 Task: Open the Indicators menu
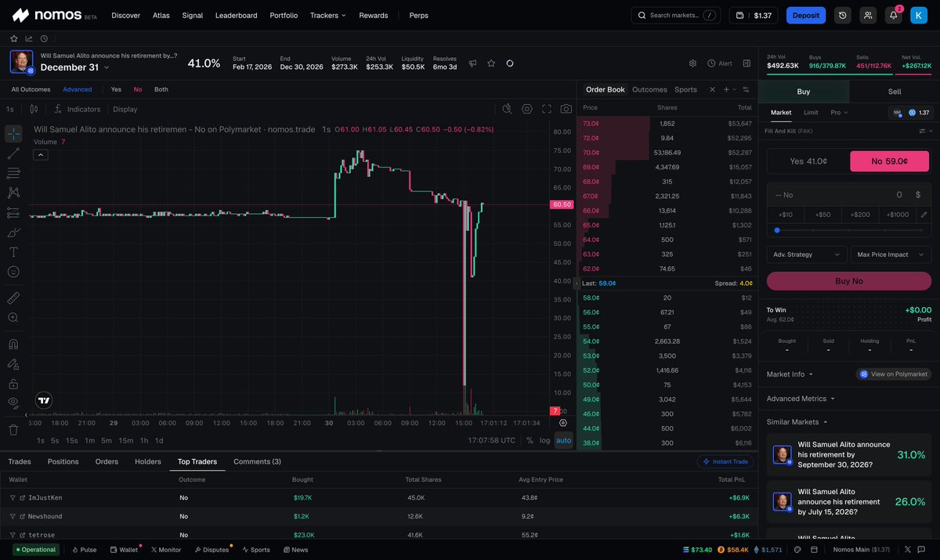coord(77,110)
